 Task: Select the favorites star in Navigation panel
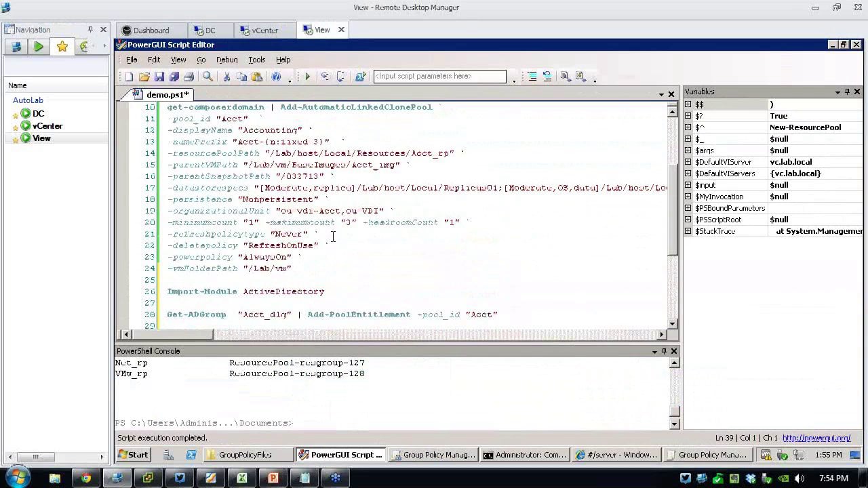click(62, 47)
